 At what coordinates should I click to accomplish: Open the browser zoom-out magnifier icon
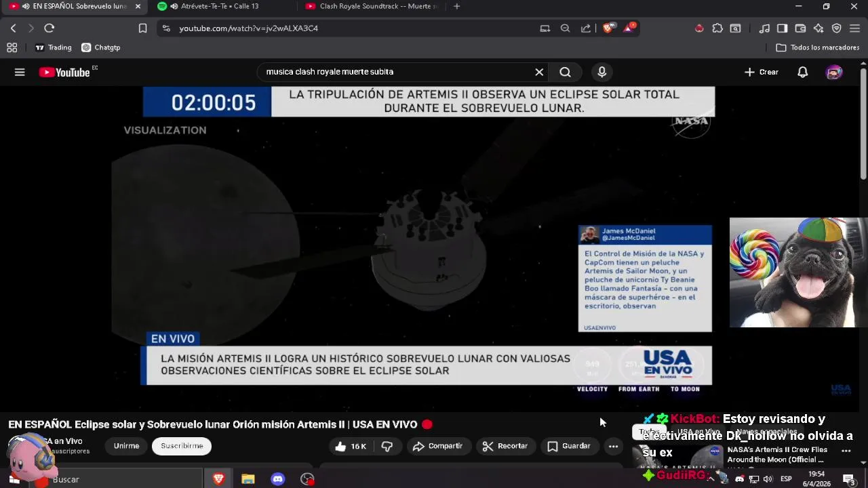click(565, 28)
